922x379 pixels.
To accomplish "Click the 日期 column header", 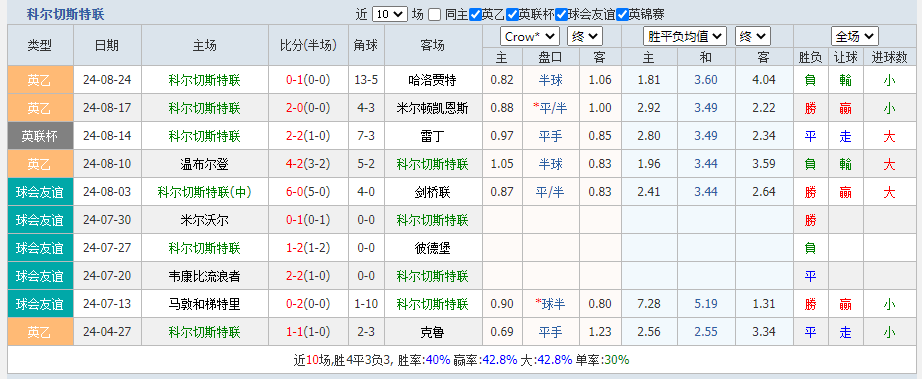I will [107, 45].
